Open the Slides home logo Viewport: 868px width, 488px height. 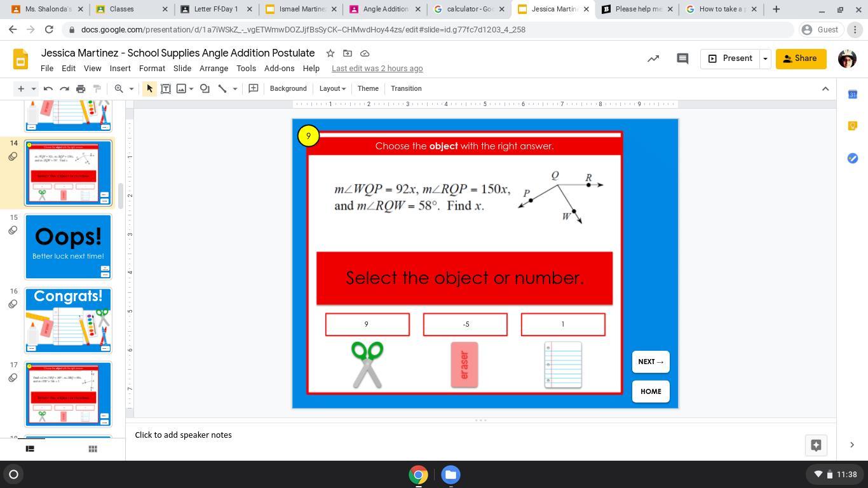click(20, 60)
